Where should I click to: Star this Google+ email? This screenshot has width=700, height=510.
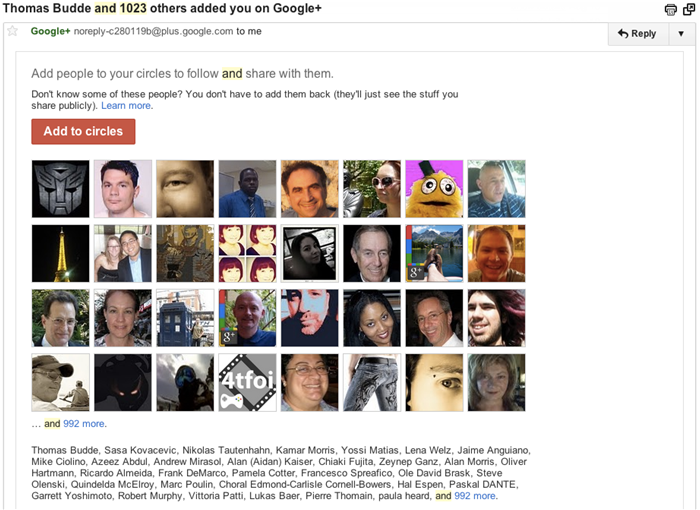coord(13,31)
